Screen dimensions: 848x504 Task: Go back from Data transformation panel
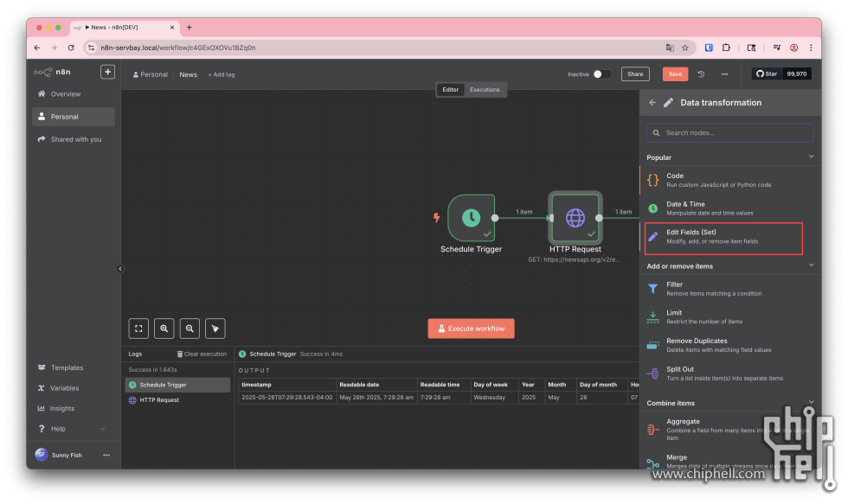652,103
